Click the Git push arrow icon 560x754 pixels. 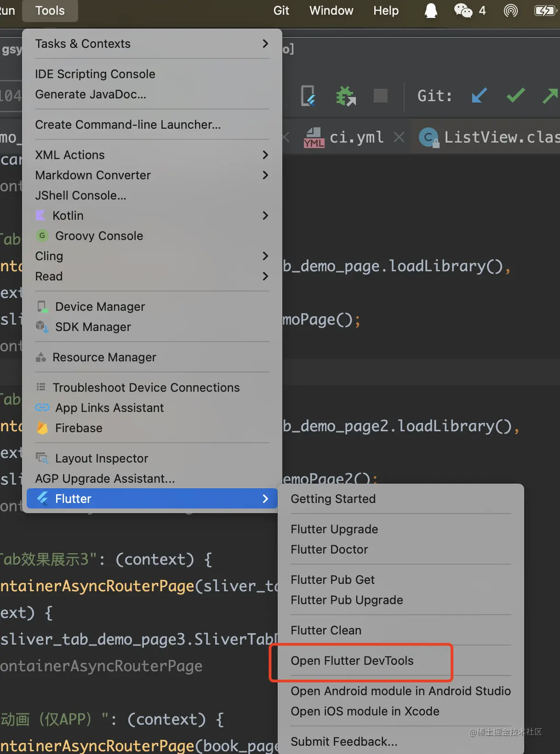coord(550,96)
